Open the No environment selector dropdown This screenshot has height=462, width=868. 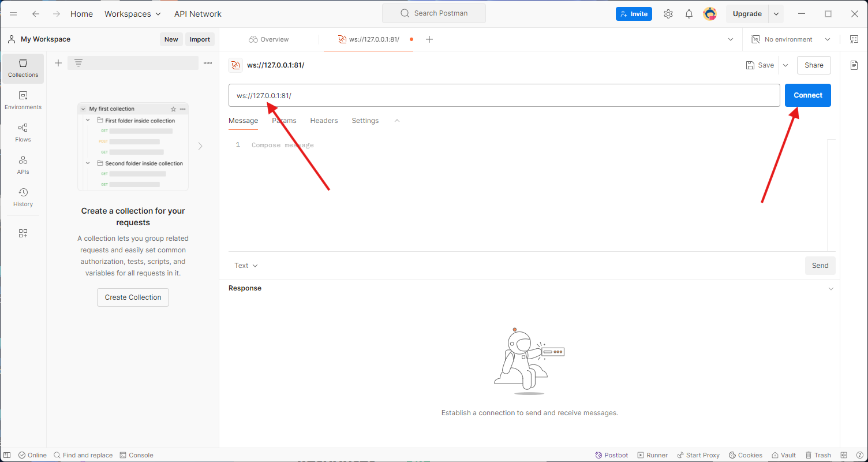[x=791, y=39]
